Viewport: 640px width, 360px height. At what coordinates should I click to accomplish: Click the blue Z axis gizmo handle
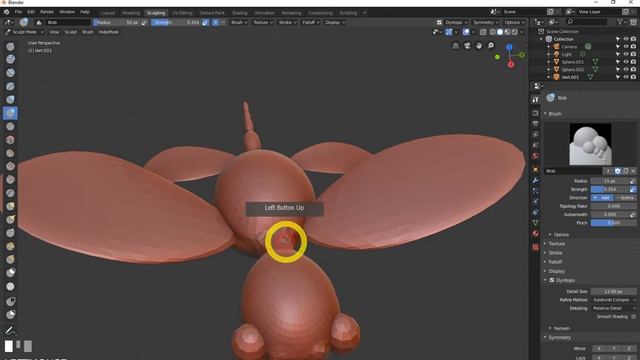point(509,47)
